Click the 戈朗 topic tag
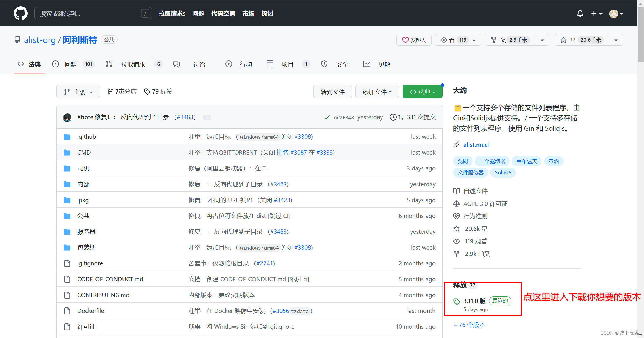 tap(463, 161)
